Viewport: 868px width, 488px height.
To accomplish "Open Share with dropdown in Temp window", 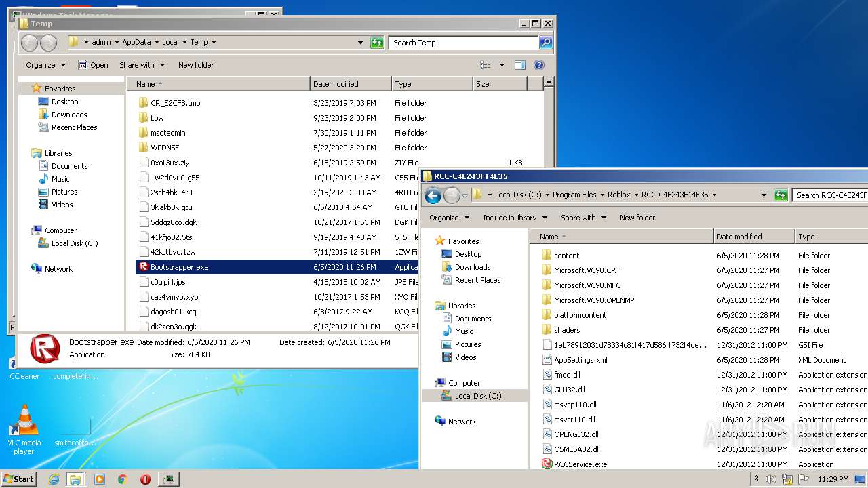I will 142,65.
